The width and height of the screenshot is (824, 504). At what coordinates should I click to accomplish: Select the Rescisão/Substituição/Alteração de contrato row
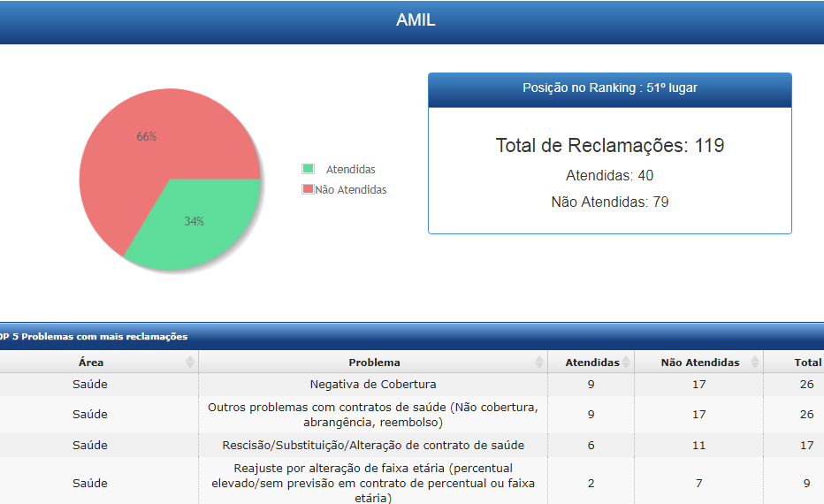tap(372, 446)
